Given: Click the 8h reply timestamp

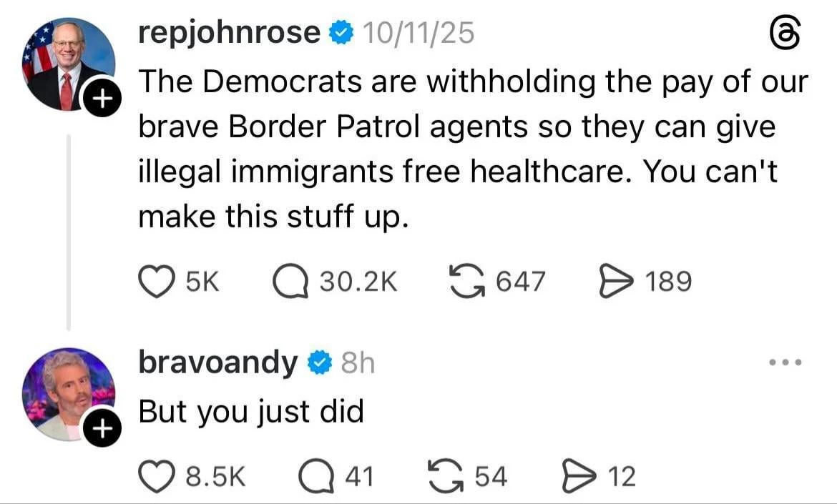Looking at the screenshot, I should pyautogui.click(x=357, y=363).
